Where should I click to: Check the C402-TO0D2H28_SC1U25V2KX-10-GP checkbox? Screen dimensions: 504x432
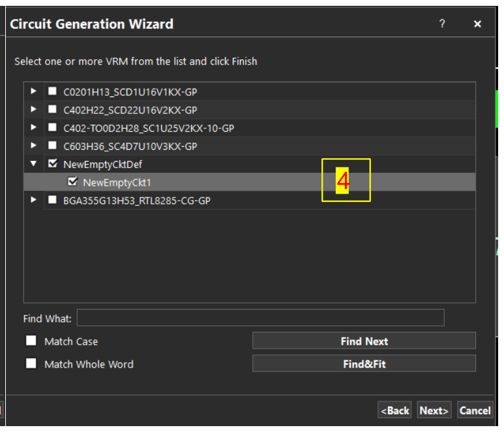tap(52, 127)
